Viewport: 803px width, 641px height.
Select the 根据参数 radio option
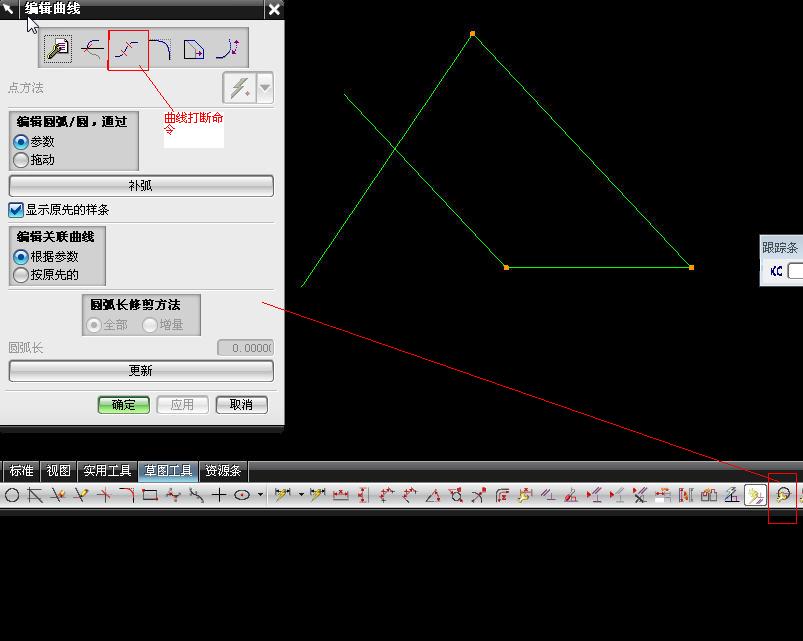[x=21, y=257]
